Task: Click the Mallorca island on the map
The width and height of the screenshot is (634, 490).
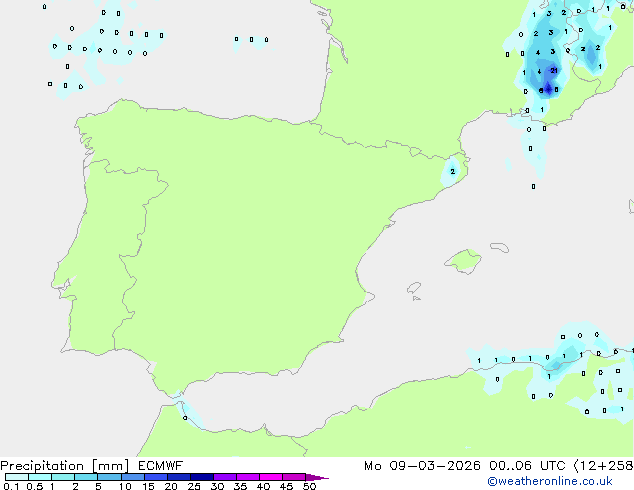Action: [464, 261]
